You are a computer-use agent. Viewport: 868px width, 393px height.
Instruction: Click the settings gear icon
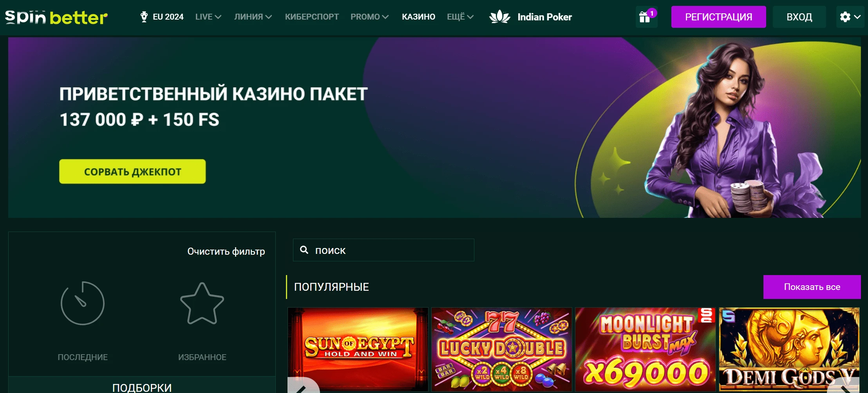click(x=845, y=17)
